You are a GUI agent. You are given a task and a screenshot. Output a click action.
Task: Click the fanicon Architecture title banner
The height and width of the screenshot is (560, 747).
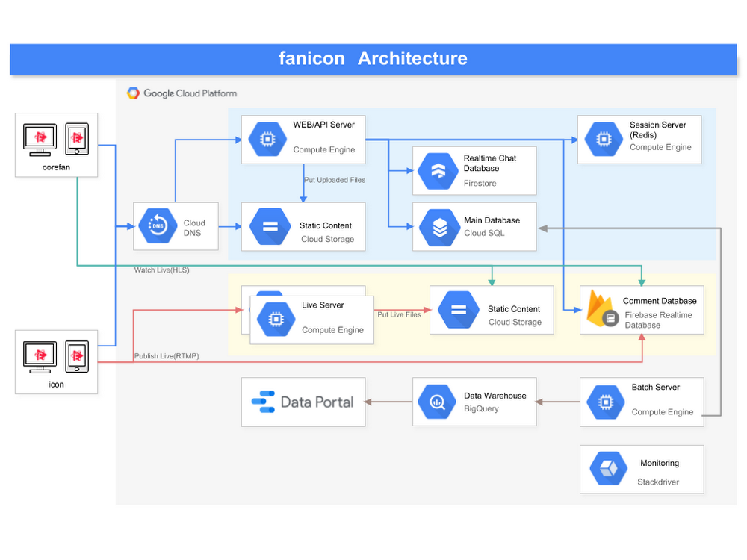(373, 59)
